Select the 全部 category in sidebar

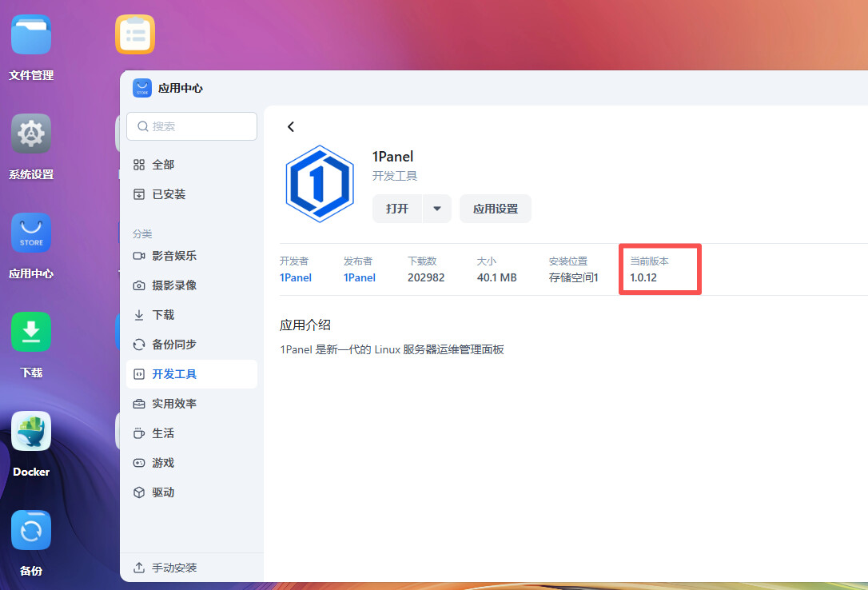tap(163, 165)
